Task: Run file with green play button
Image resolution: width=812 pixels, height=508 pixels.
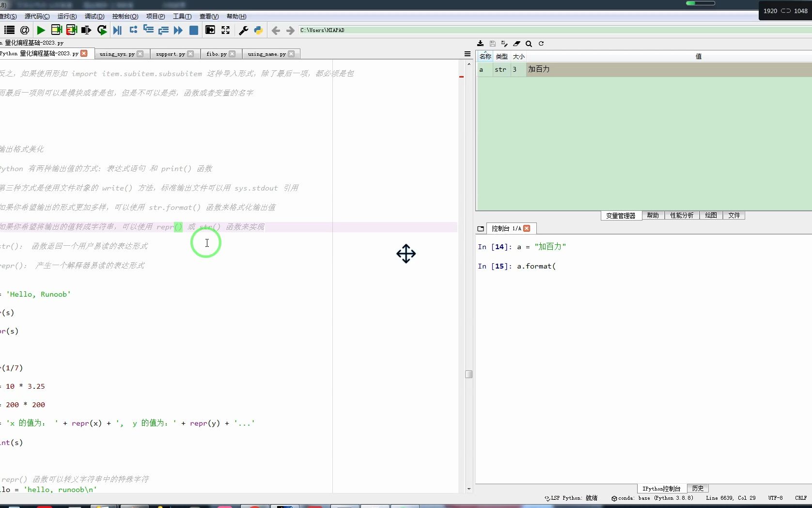Action: click(x=41, y=30)
